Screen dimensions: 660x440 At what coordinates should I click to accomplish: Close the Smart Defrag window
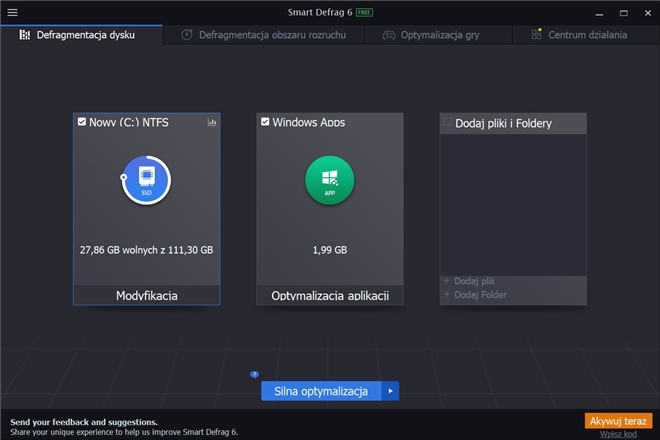click(x=648, y=13)
